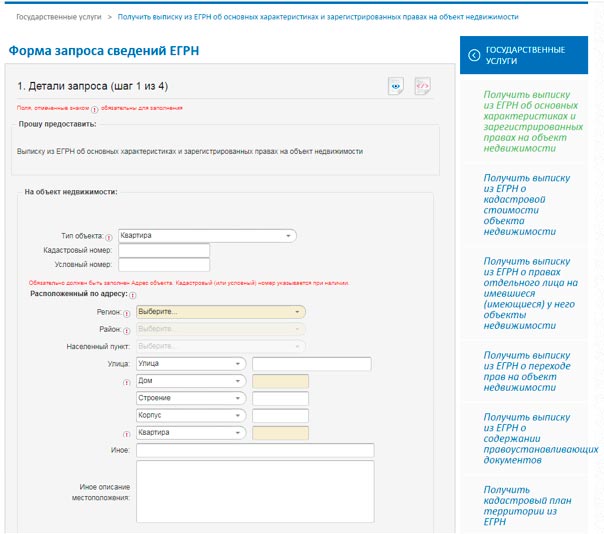This screenshot has width=604, height=534.
Task: Open sidebar item кадастровый план территории из ЕГРН
Action: 527,505
